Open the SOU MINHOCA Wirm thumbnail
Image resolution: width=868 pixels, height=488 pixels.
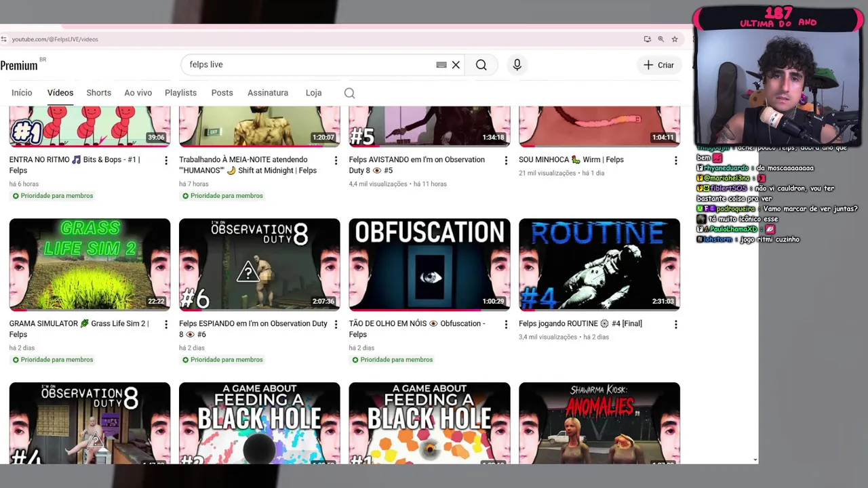point(599,126)
